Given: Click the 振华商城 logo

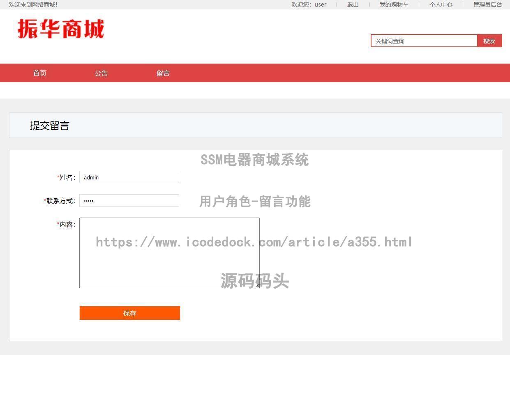Looking at the screenshot, I should coord(61,29).
